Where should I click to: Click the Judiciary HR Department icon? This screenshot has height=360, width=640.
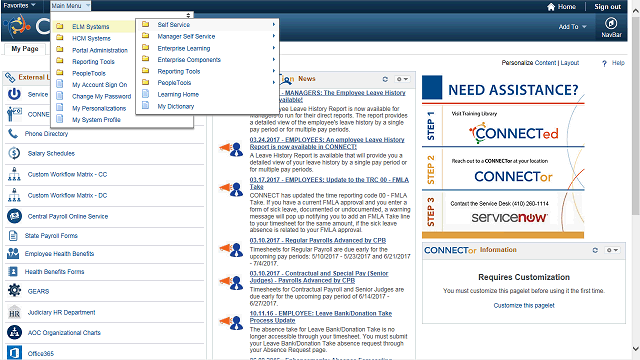point(14,312)
